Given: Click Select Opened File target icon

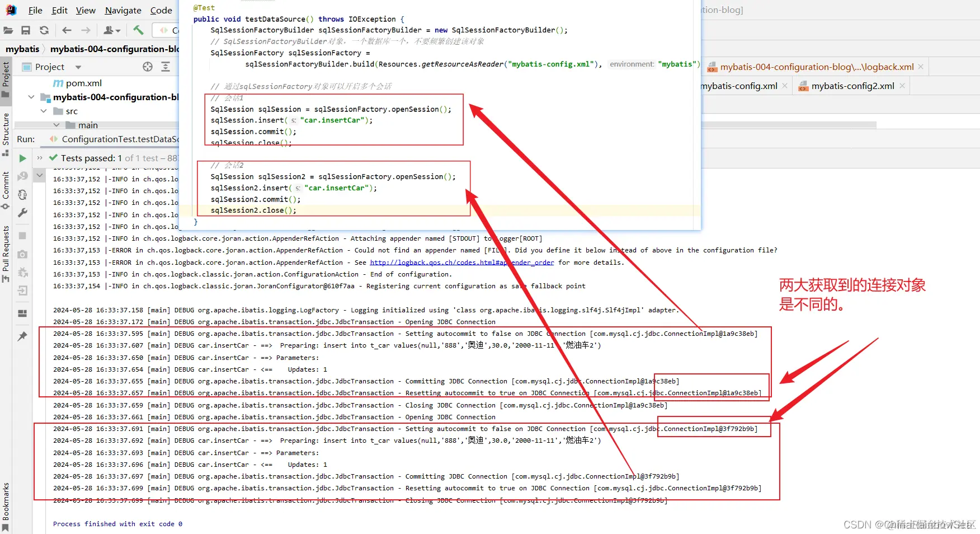Looking at the screenshot, I should point(148,67).
